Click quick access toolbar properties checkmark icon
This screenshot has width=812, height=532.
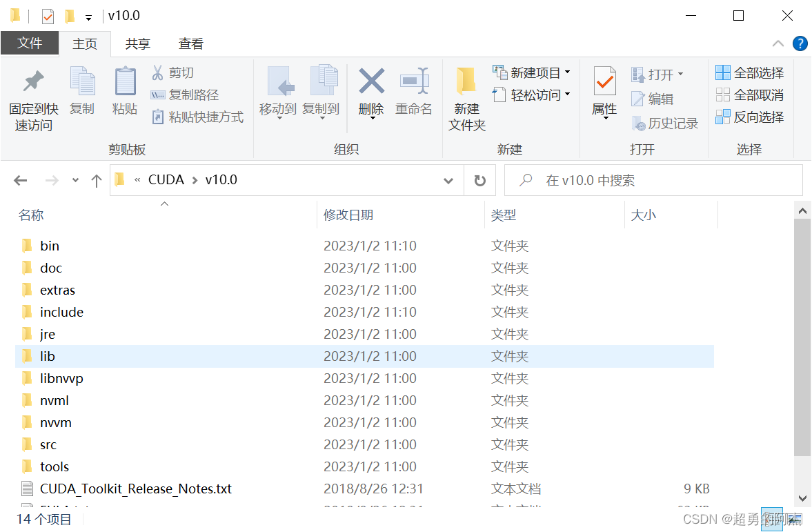[x=48, y=17]
